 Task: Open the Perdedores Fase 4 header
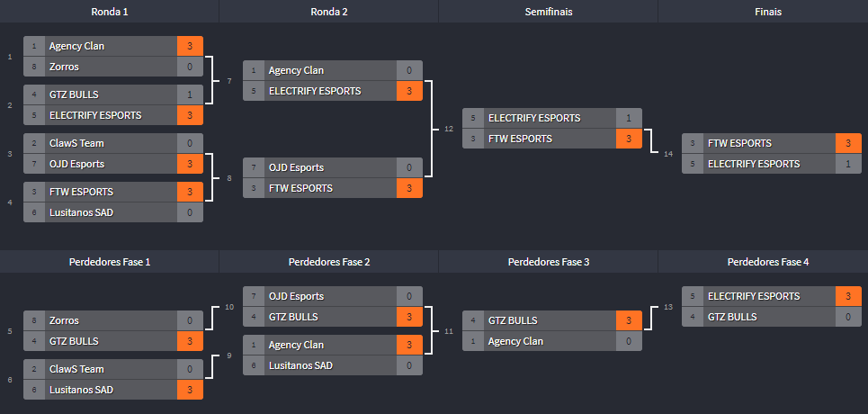pos(767,262)
